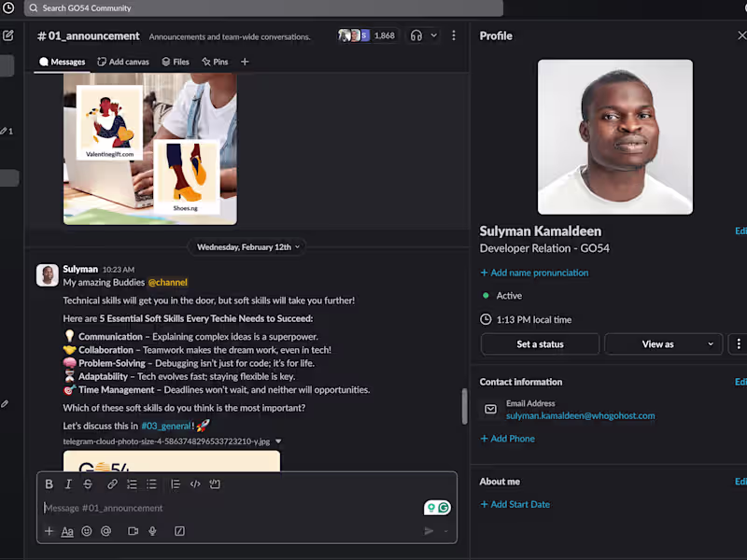
Task: Toggle italic formatting in composer
Action: 68,484
